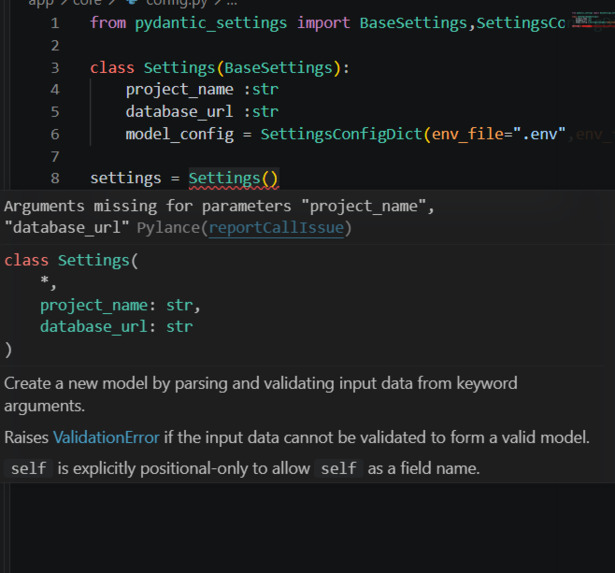Click project_name field on line 4
615x573 pixels.
pos(180,90)
